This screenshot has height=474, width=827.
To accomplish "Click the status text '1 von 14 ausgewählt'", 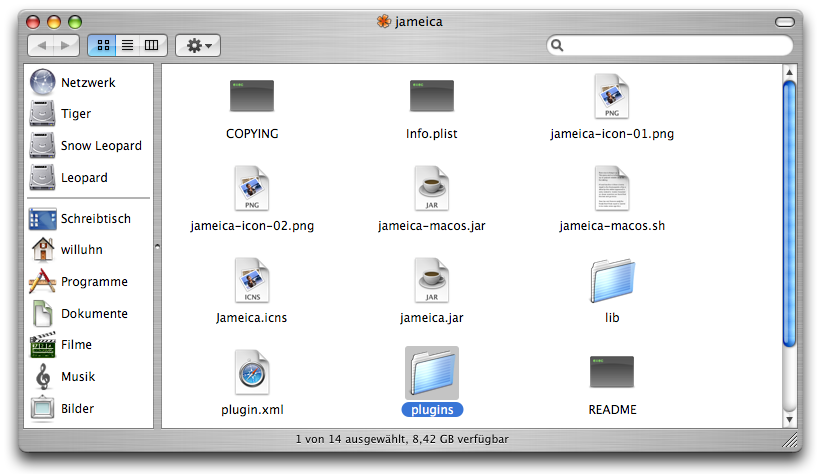I will point(350,439).
